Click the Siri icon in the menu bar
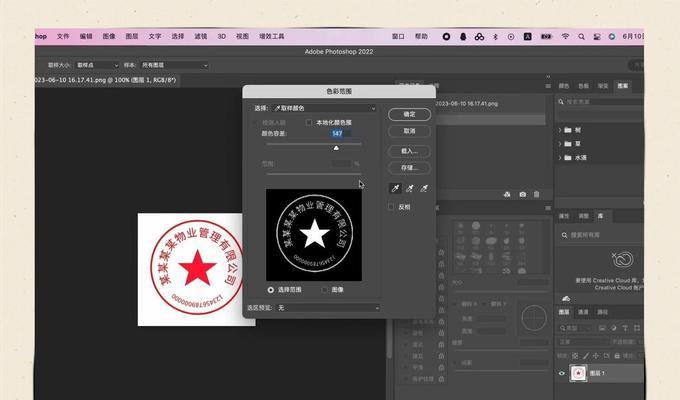Screen dimensions: 680x400 (x=612, y=37)
